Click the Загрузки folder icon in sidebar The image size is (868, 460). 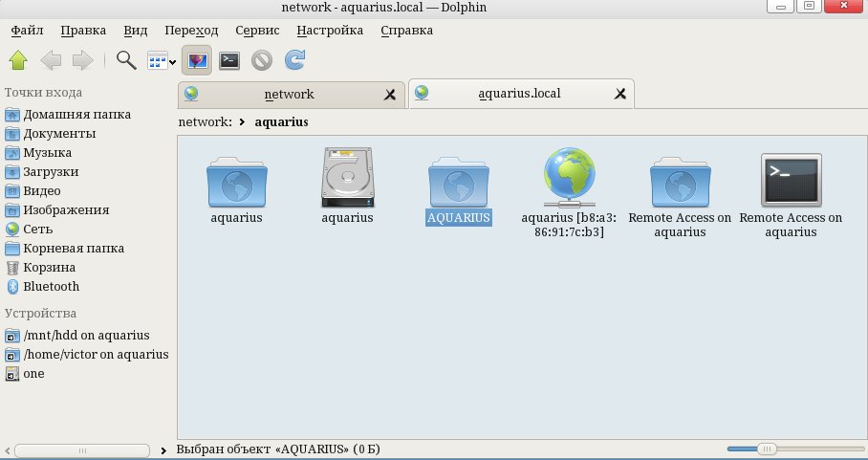tap(12, 173)
